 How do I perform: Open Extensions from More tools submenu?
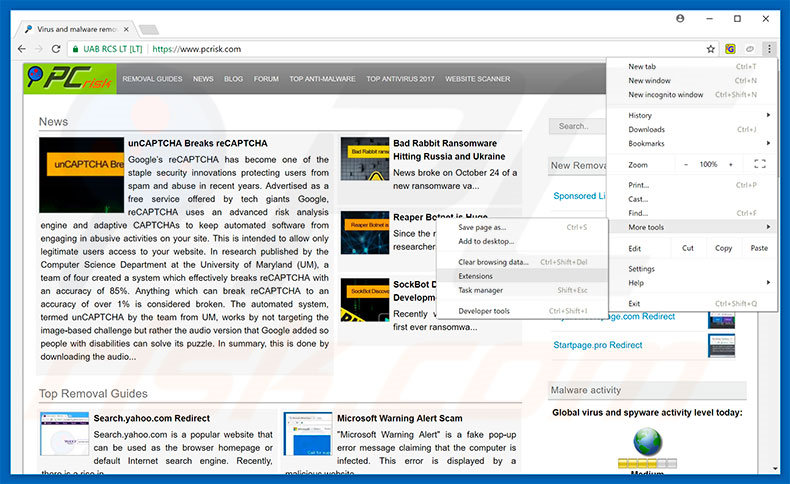coord(522,276)
